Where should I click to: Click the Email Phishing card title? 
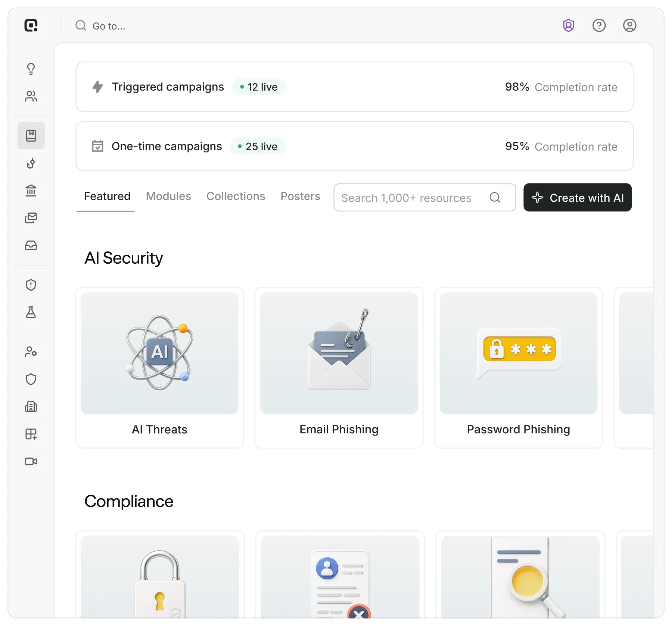339,430
